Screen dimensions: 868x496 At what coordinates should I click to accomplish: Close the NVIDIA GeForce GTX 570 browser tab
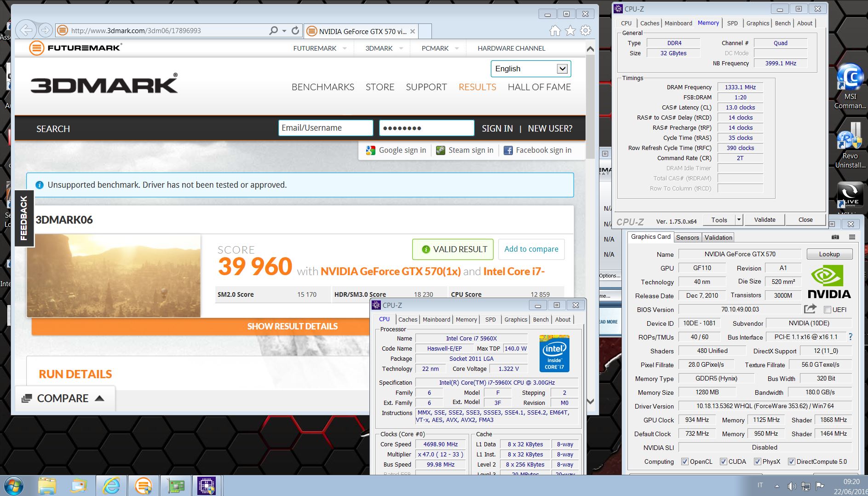(413, 31)
